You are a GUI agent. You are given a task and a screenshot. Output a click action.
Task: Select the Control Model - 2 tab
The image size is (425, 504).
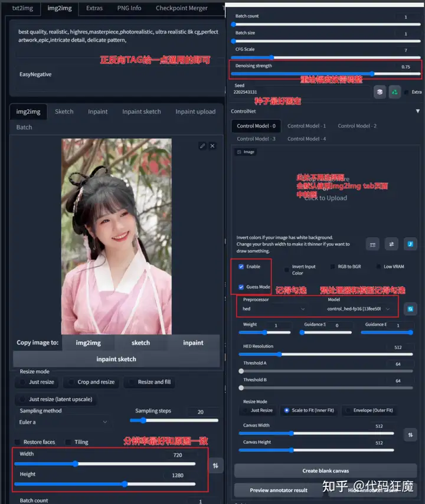click(357, 126)
